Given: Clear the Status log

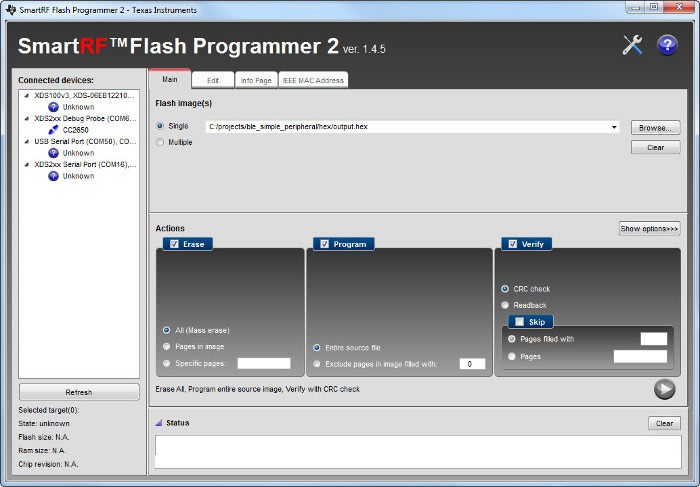Looking at the screenshot, I should [664, 423].
